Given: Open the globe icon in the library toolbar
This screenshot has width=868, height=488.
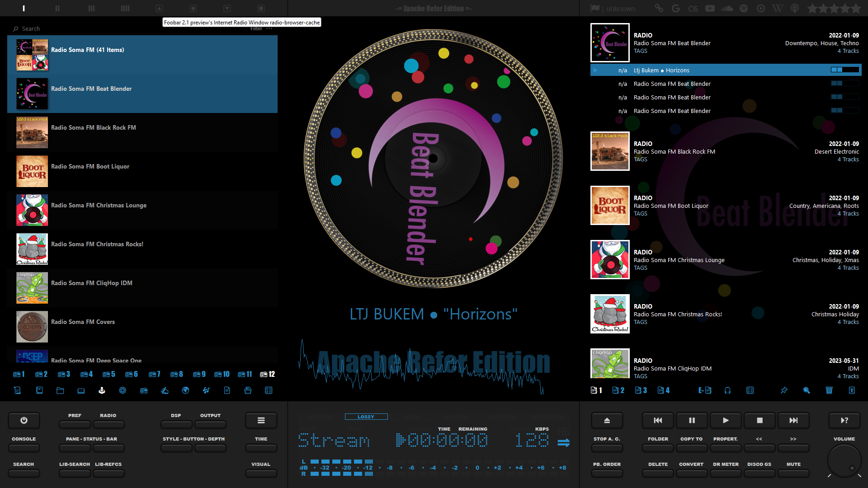Looking at the screenshot, I should pos(185,390).
